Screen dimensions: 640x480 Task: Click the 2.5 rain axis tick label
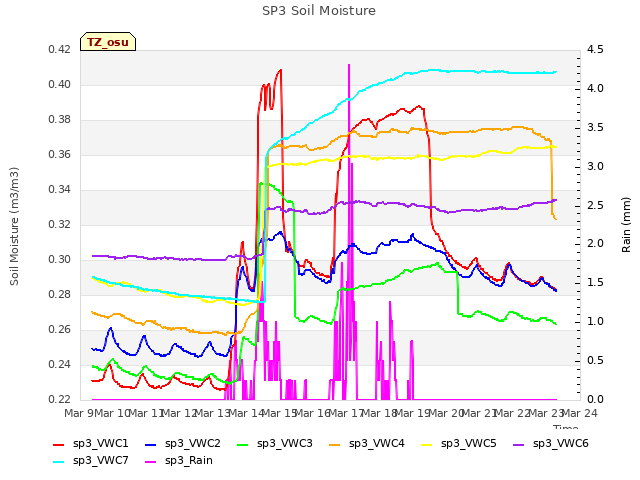pyautogui.click(x=595, y=205)
